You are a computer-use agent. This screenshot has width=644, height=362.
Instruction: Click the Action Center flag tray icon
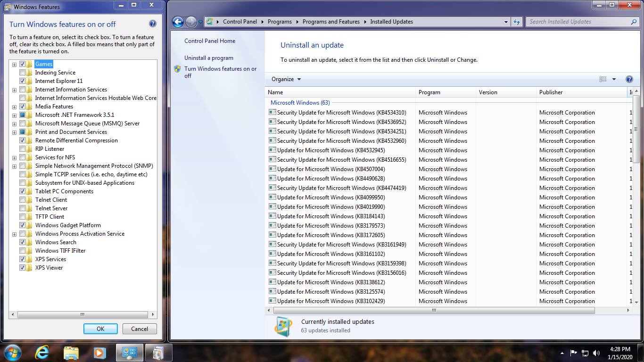[574, 353]
